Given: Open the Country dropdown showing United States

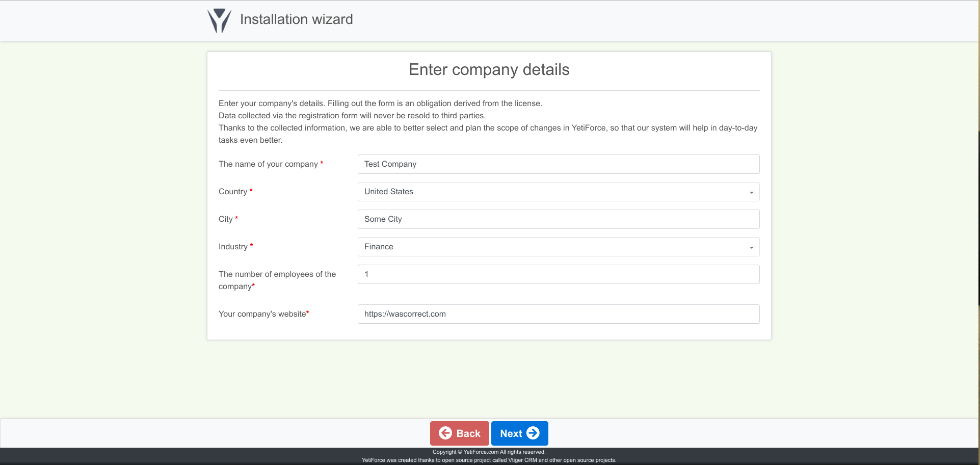Looking at the screenshot, I should 559,192.
